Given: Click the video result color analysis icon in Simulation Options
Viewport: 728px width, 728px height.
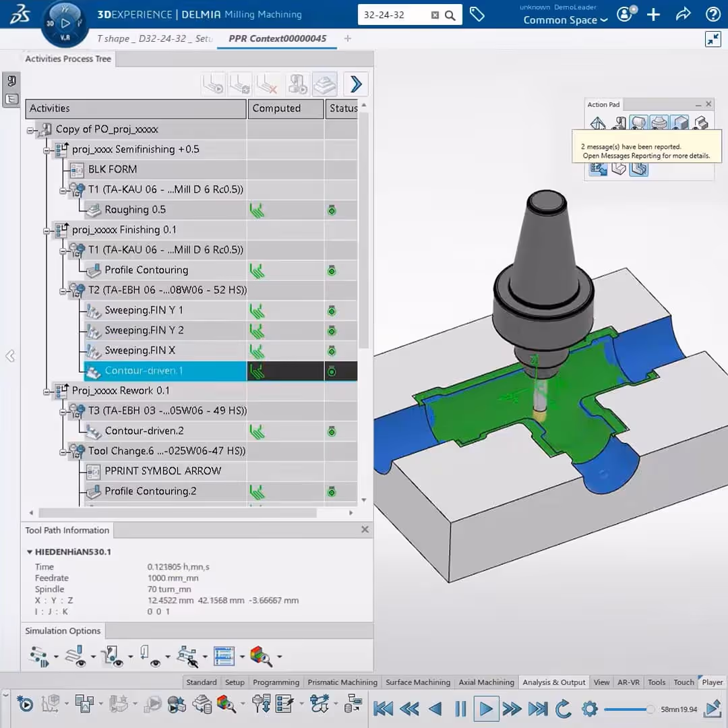Looking at the screenshot, I should (x=261, y=657).
